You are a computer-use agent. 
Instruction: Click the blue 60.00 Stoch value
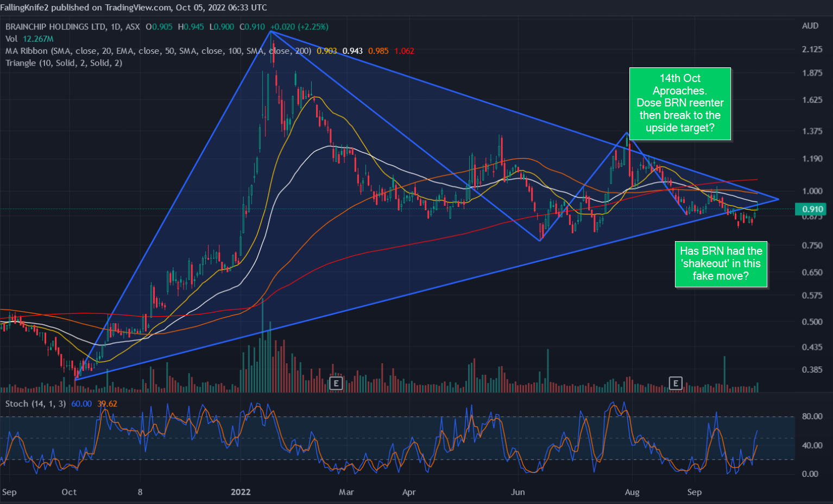[81, 404]
